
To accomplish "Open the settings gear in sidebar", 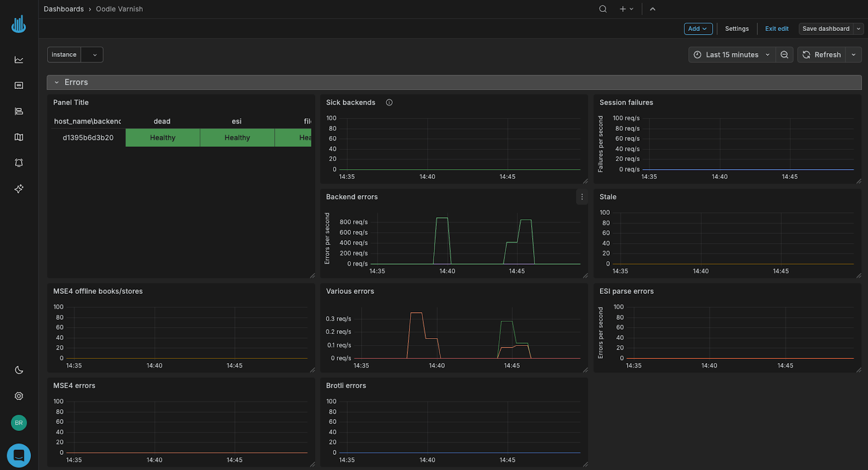I will [19, 396].
